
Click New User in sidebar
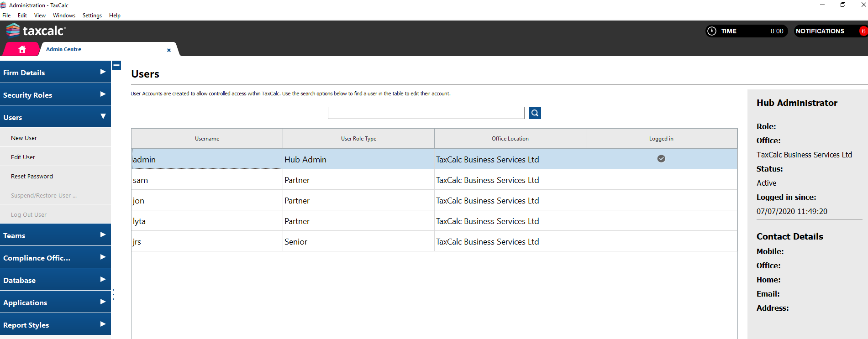[24, 138]
